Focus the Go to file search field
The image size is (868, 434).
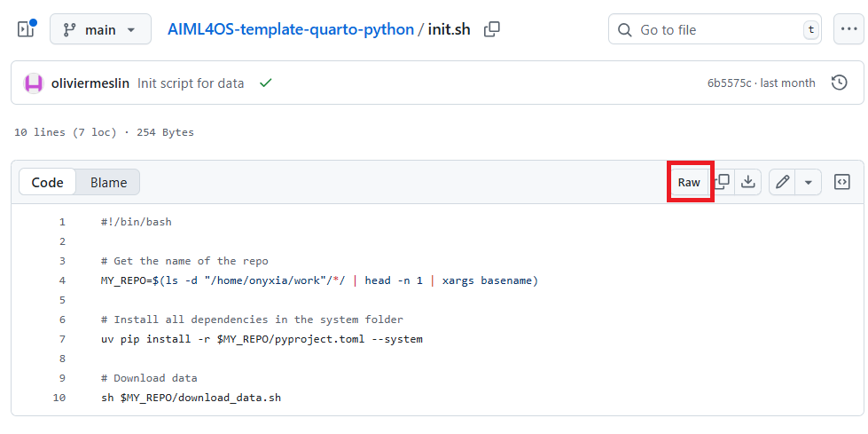[715, 29]
